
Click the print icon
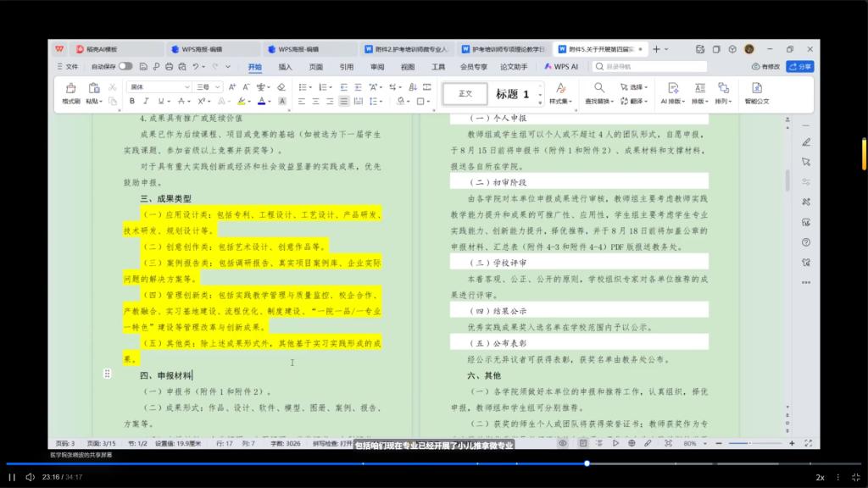[169, 66]
